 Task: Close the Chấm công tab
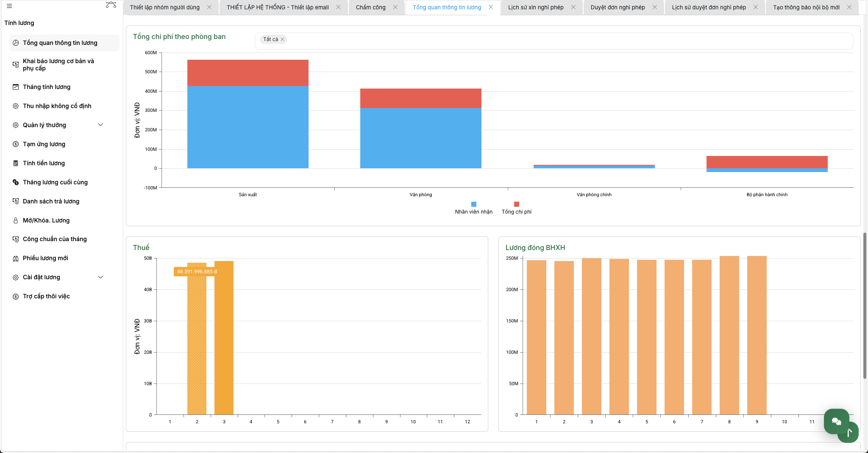click(395, 7)
